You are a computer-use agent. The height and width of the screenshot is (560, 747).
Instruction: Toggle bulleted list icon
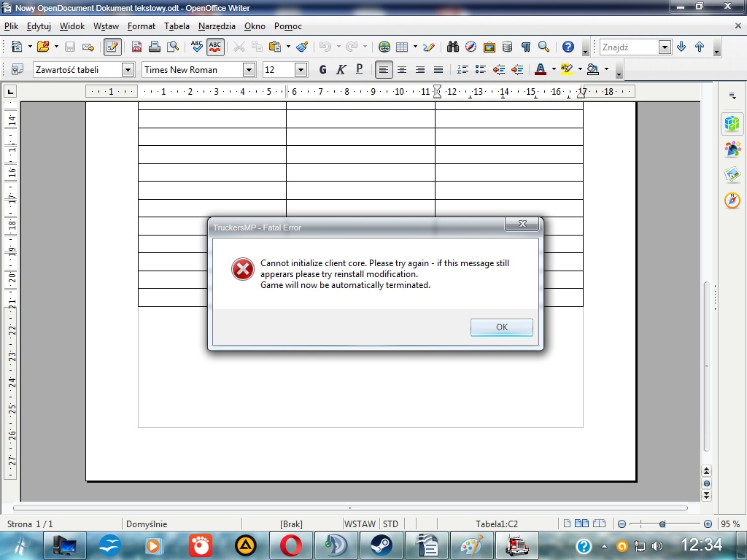(x=481, y=69)
